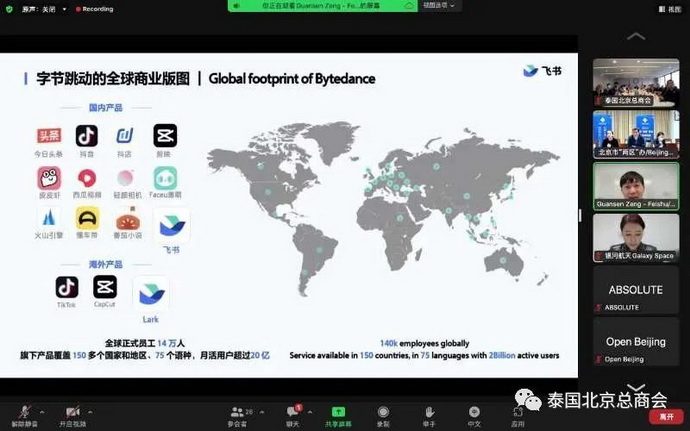Click the 飞书 icon under domestic products
Viewport: 690px width, 431px height.
172,225
